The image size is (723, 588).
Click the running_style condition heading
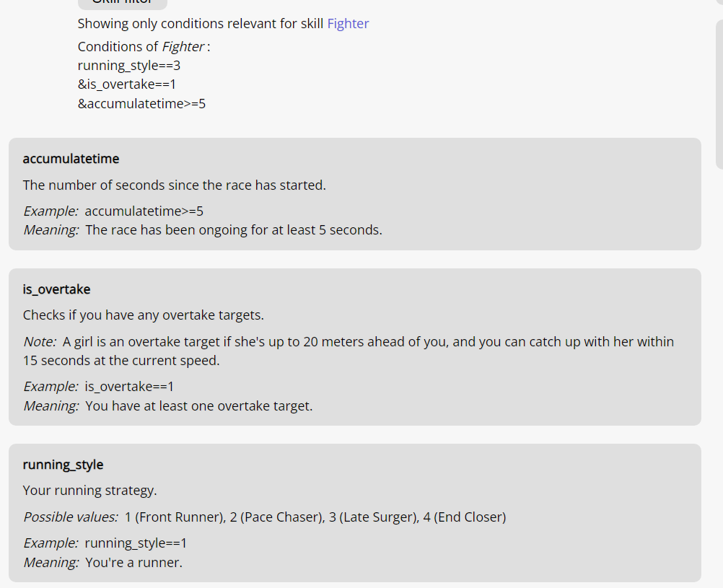coord(63,465)
